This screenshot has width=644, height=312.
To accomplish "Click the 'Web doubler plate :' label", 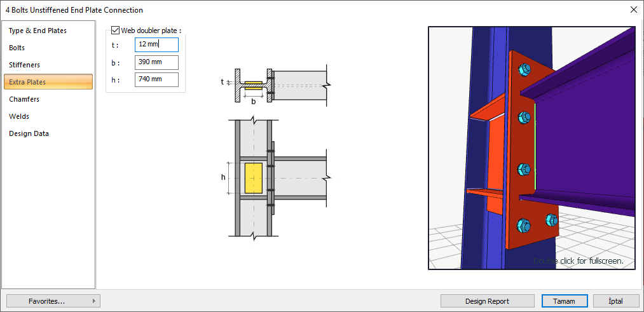I will (151, 31).
